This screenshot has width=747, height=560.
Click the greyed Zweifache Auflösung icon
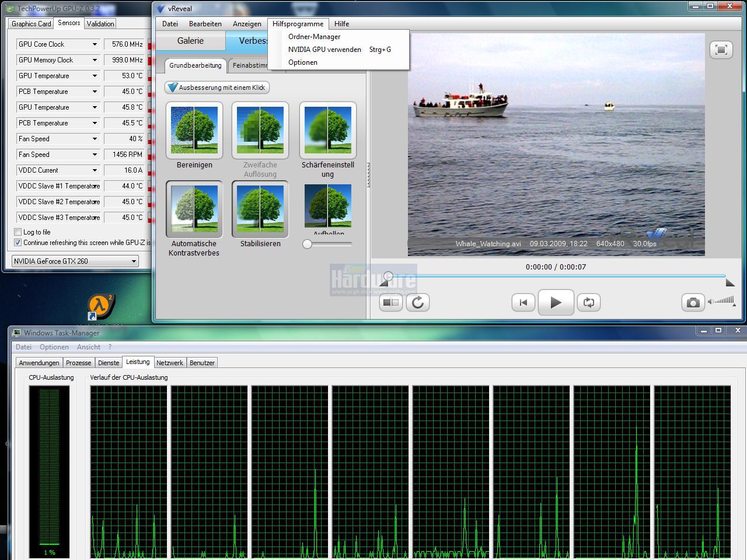coord(260,130)
